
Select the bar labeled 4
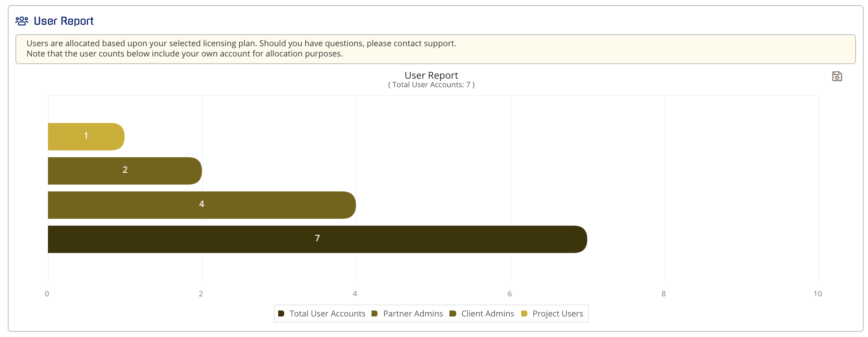click(202, 205)
